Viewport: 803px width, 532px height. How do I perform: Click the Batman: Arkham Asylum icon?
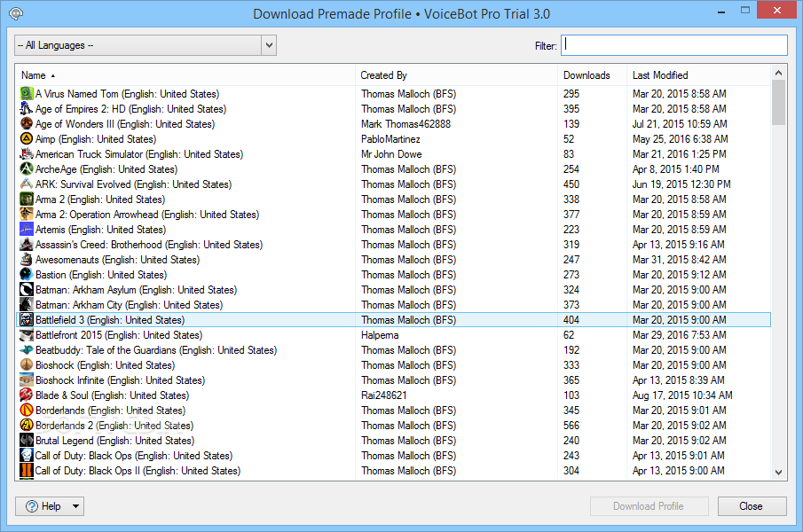[27, 290]
